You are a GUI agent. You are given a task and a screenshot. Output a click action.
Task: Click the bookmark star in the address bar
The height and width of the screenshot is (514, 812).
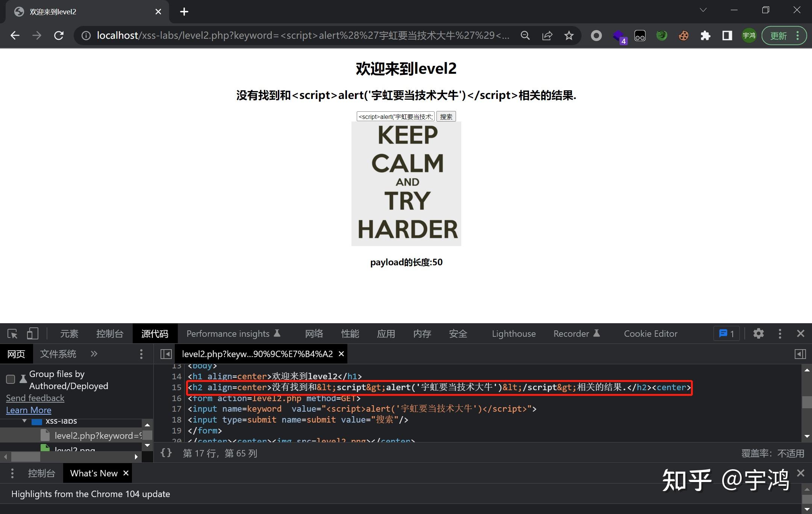tap(569, 35)
